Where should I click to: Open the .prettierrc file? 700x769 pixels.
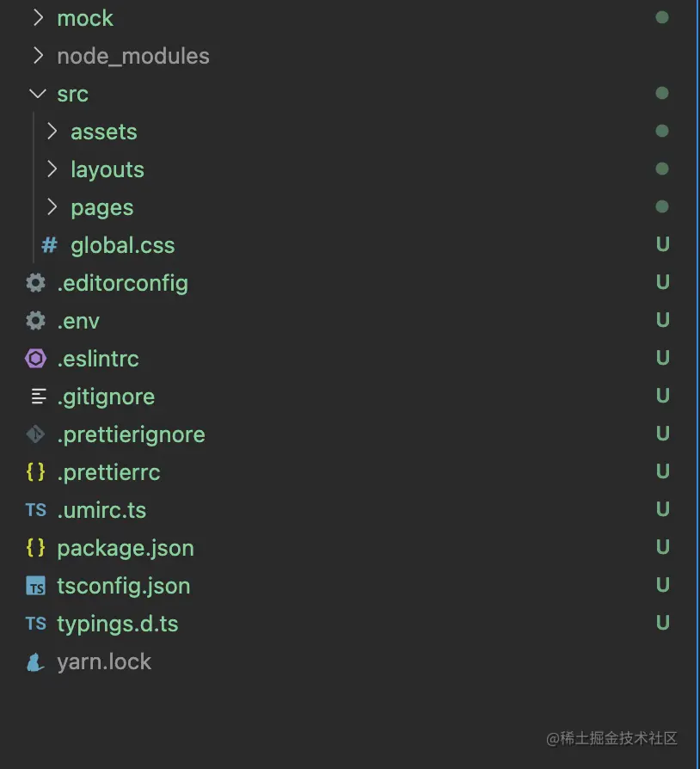(x=108, y=471)
